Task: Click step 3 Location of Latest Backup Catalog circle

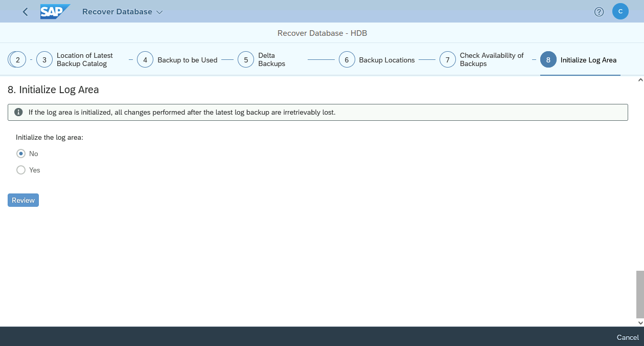Action: click(x=44, y=59)
